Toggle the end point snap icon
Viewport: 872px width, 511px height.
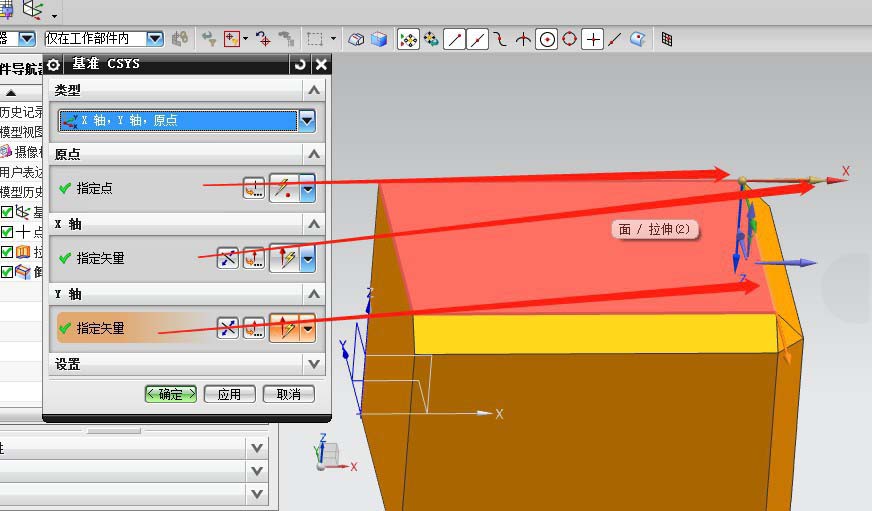click(455, 39)
